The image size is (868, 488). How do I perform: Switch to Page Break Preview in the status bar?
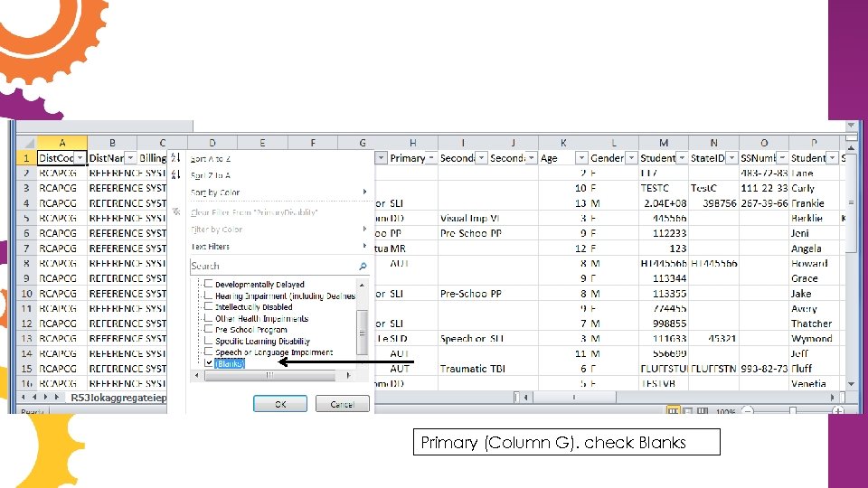pos(703,411)
